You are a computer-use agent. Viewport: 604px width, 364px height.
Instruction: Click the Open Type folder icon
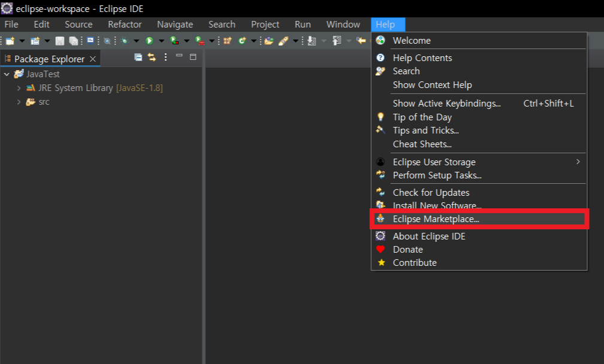(269, 41)
